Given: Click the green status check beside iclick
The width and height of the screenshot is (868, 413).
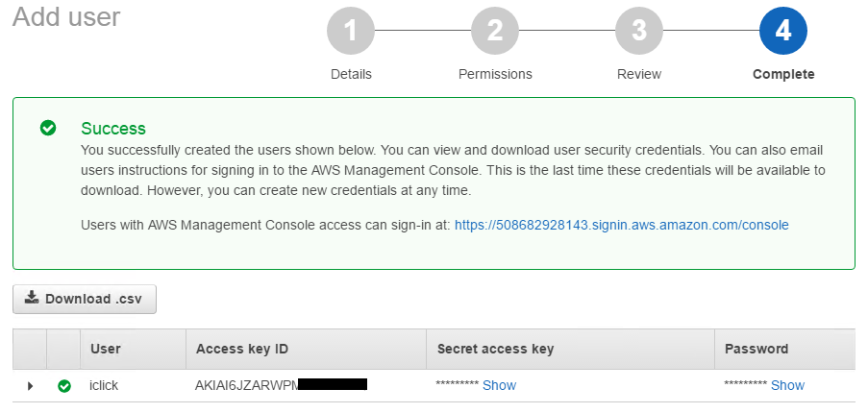Looking at the screenshot, I should click(x=64, y=386).
